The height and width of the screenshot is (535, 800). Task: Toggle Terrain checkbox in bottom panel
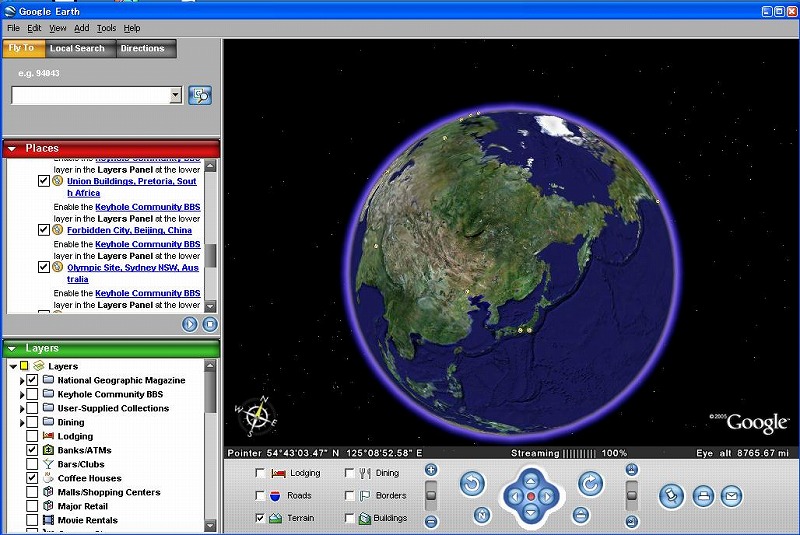(x=260, y=518)
